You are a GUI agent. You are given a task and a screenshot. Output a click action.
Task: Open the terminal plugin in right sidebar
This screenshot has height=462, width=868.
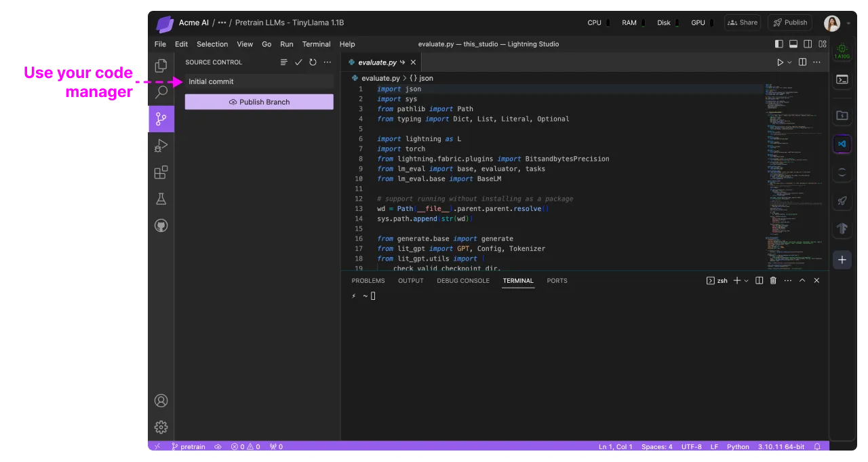(842, 79)
